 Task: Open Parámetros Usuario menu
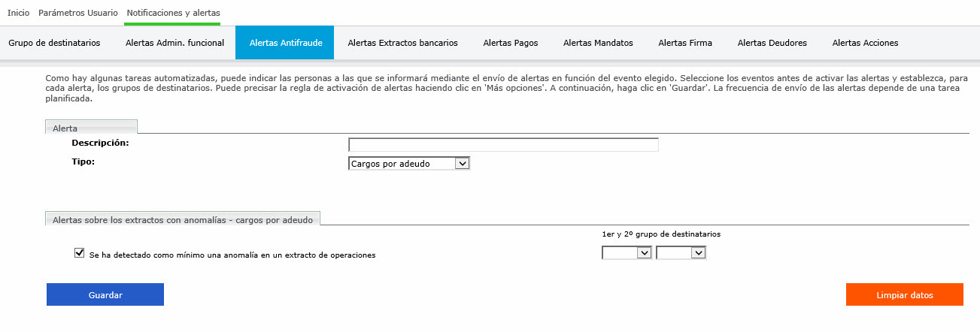[77, 13]
